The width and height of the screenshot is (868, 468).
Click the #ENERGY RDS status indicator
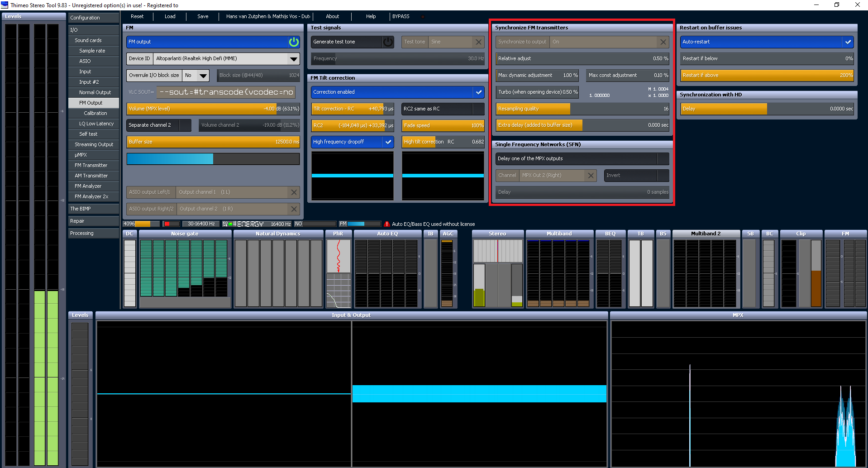(243, 224)
